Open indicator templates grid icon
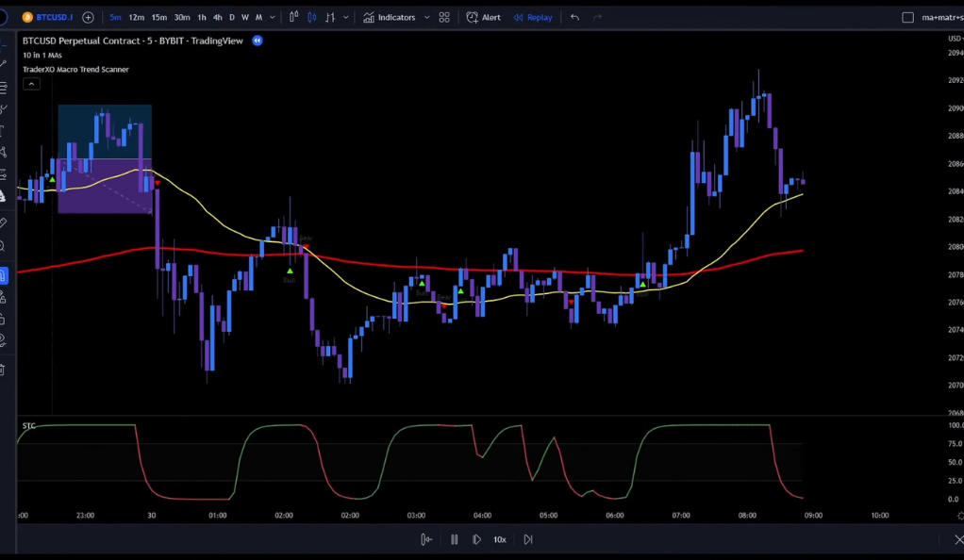Image resolution: width=964 pixels, height=560 pixels. click(444, 17)
